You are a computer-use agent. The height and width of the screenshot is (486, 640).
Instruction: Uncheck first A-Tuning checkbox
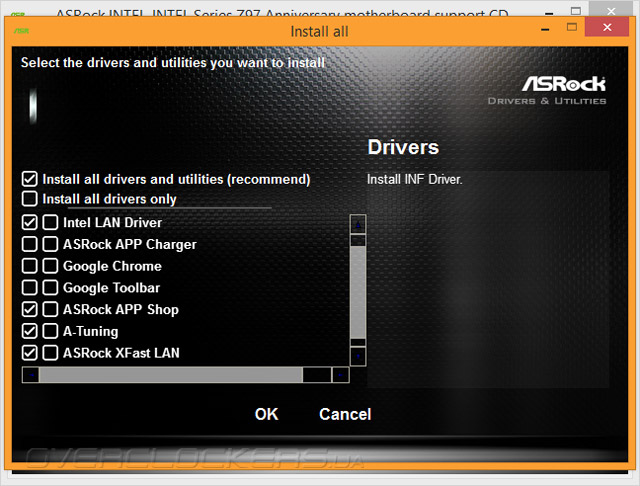click(x=30, y=331)
